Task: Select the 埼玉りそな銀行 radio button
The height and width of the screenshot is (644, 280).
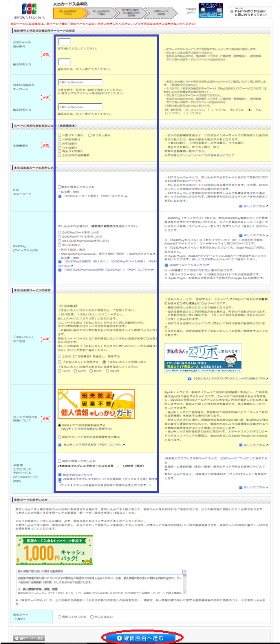Action: pyautogui.click(x=59, y=151)
